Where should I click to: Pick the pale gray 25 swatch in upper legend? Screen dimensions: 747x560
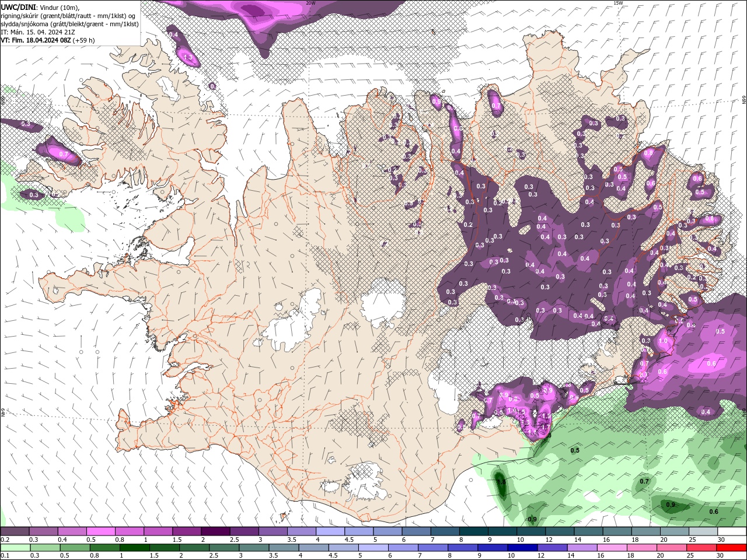pos(703,531)
